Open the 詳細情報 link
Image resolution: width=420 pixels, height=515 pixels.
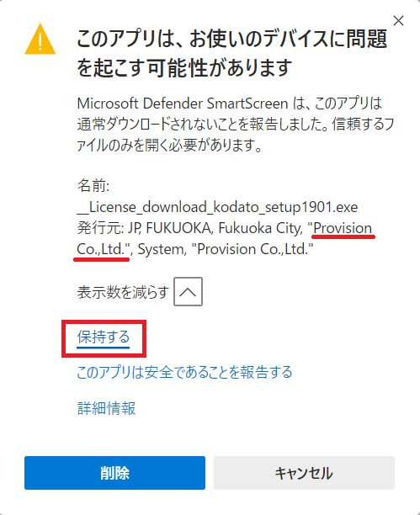[x=107, y=408]
